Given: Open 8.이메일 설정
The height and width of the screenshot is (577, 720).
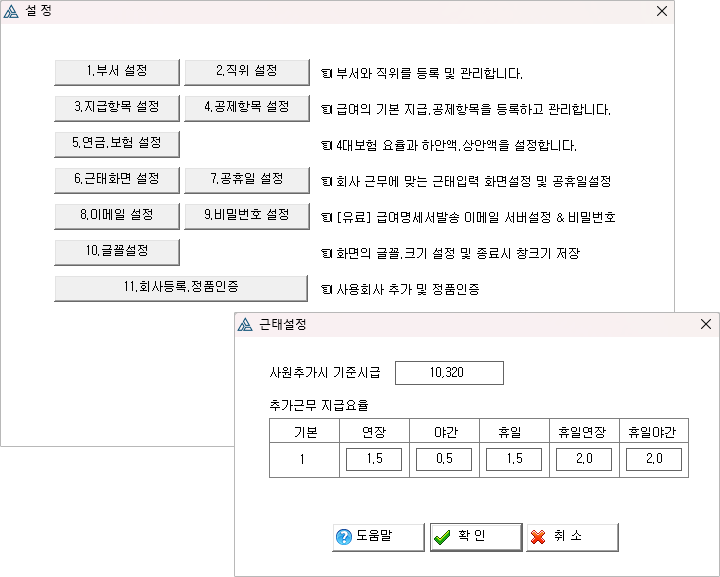Looking at the screenshot, I should click(117, 216).
